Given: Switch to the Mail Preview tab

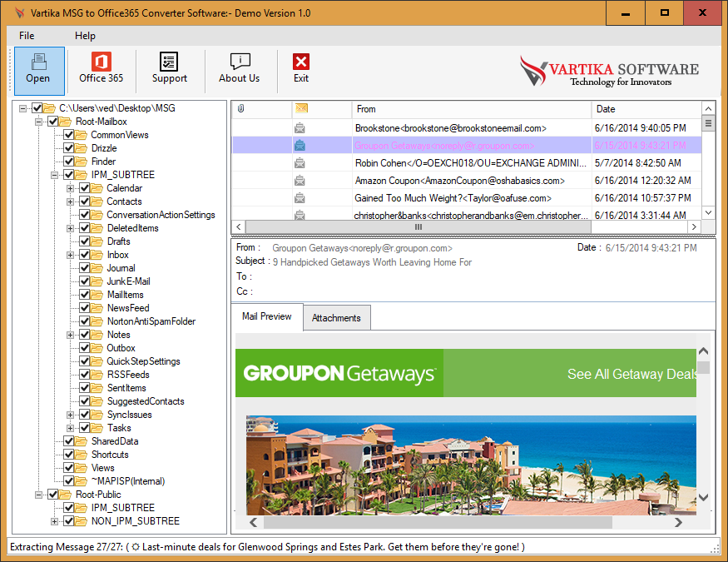Looking at the screenshot, I should pos(267,316).
